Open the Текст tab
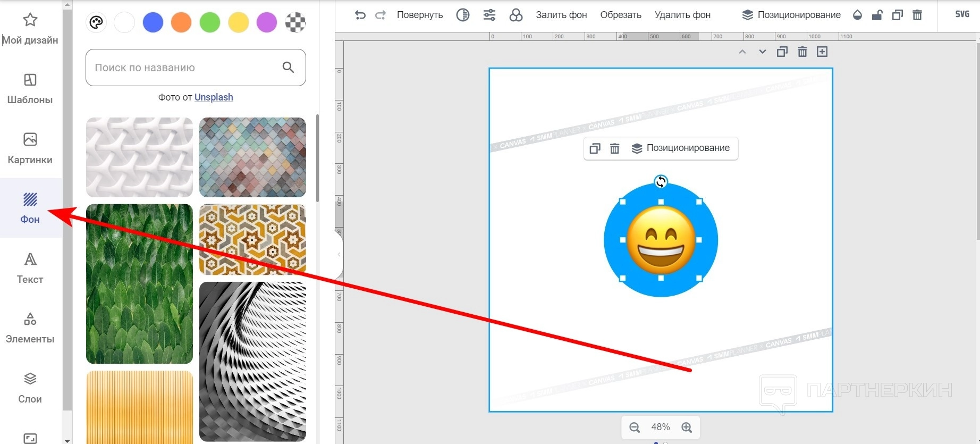 click(30, 269)
